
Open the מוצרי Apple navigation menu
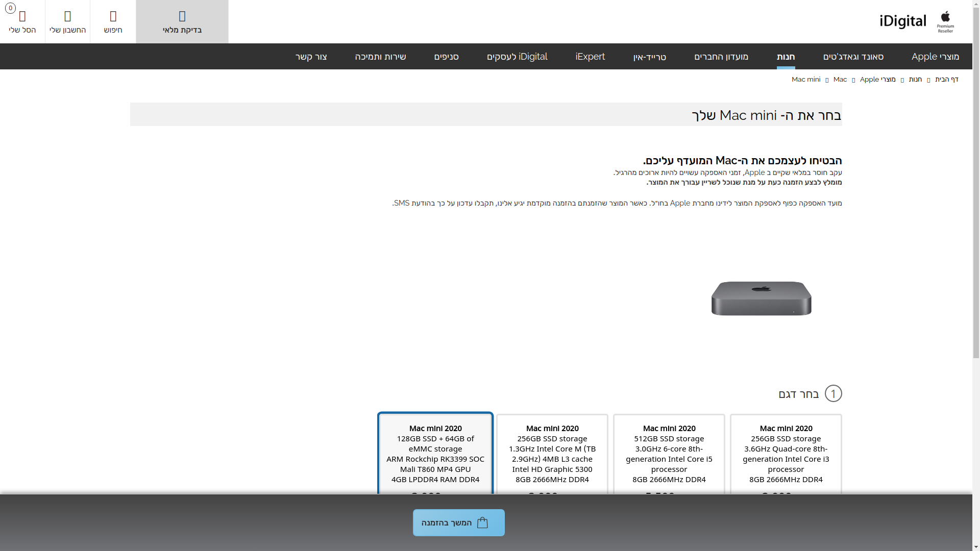(x=936, y=56)
